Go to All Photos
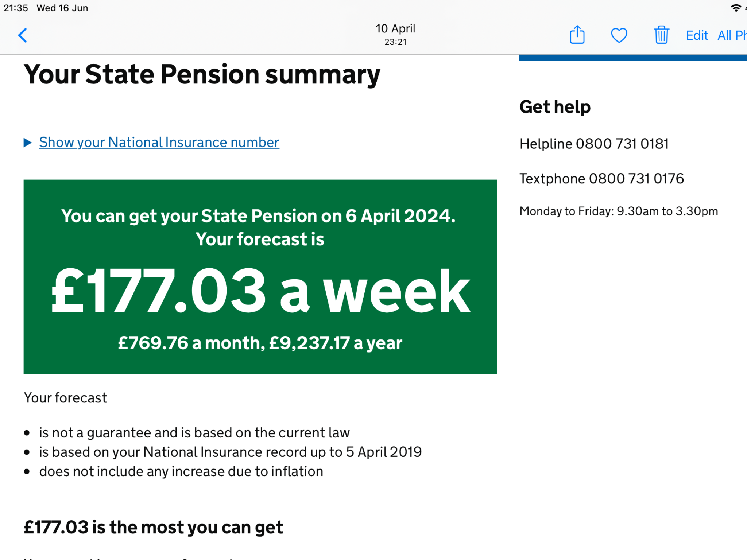 [732, 35]
